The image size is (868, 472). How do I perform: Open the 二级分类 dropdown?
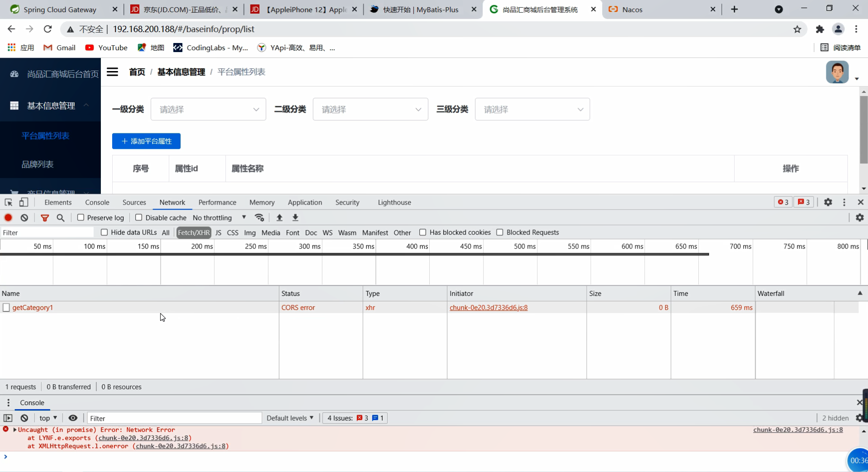tap(370, 110)
